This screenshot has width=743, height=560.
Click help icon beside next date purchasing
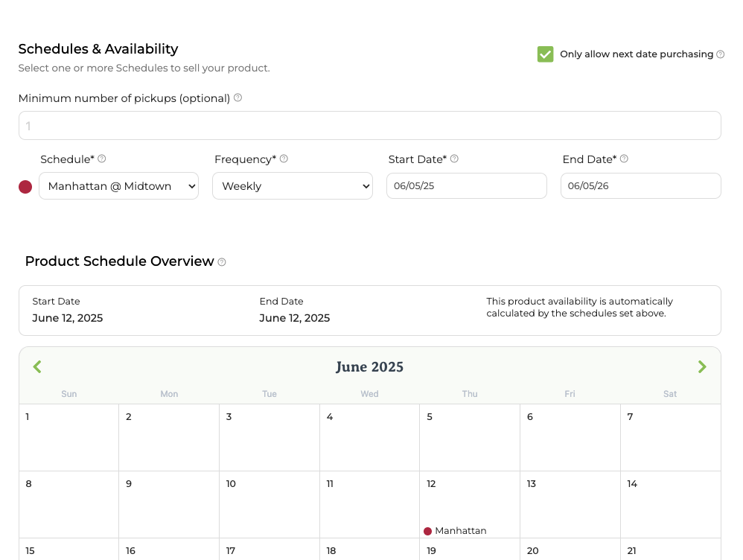click(720, 54)
